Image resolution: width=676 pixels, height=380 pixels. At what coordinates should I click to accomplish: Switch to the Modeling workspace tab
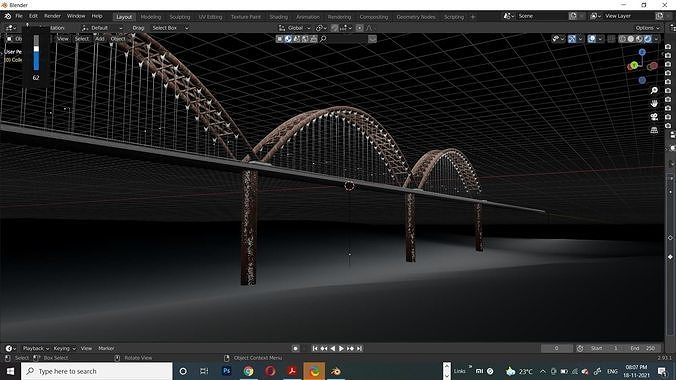(x=151, y=17)
